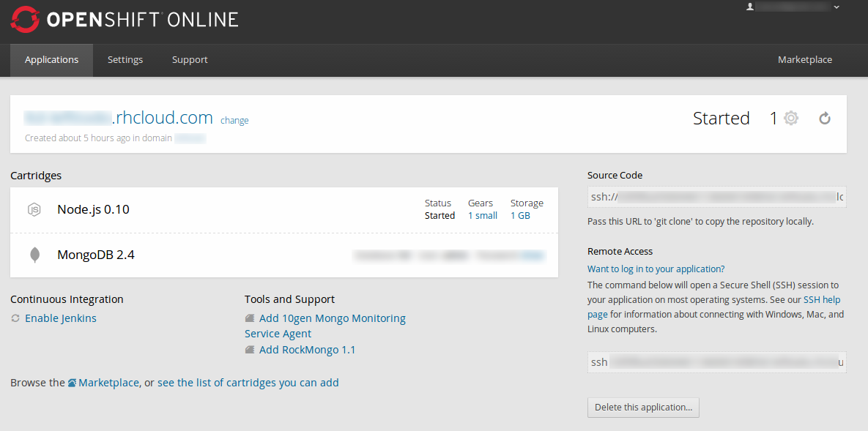See the list of cartridges you can add
Image resolution: width=868 pixels, height=431 pixels.
pyautogui.click(x=248, y=382)
